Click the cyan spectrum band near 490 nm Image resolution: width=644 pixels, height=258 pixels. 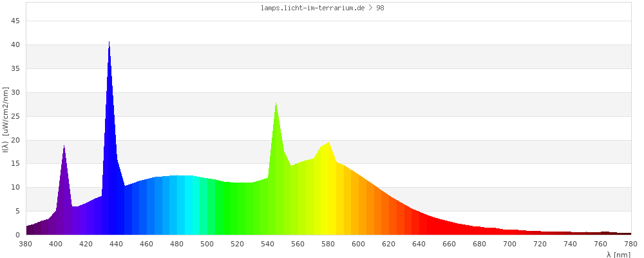pyautogui.click(x=192, y=206)
